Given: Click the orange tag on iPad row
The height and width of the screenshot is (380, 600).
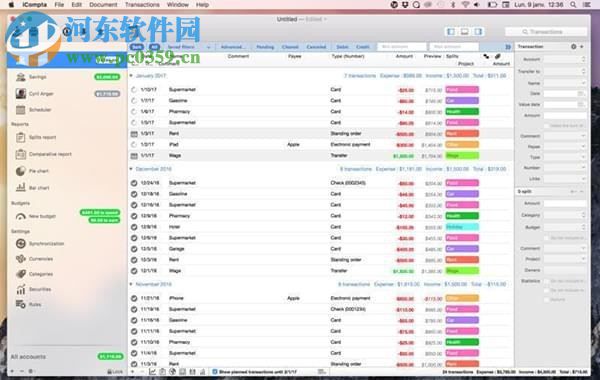Looking at the screenshot, I should pyautogui.click(x=462, y=145).
